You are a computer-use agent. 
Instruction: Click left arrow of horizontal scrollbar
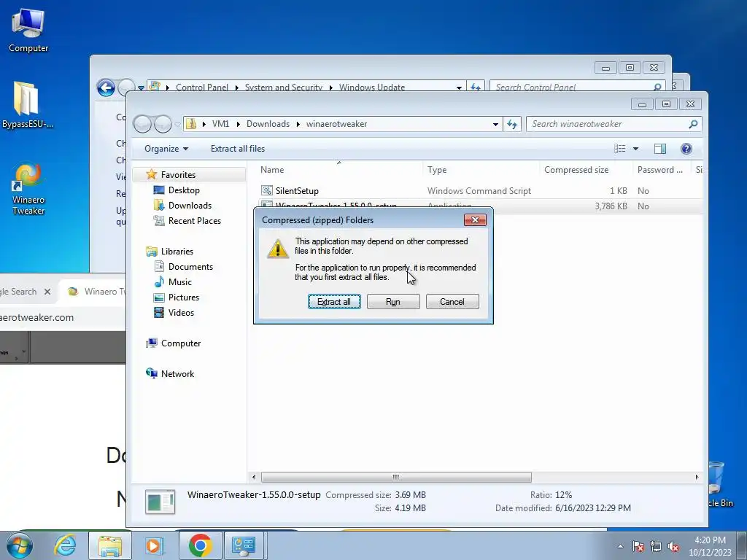(253, 477)
